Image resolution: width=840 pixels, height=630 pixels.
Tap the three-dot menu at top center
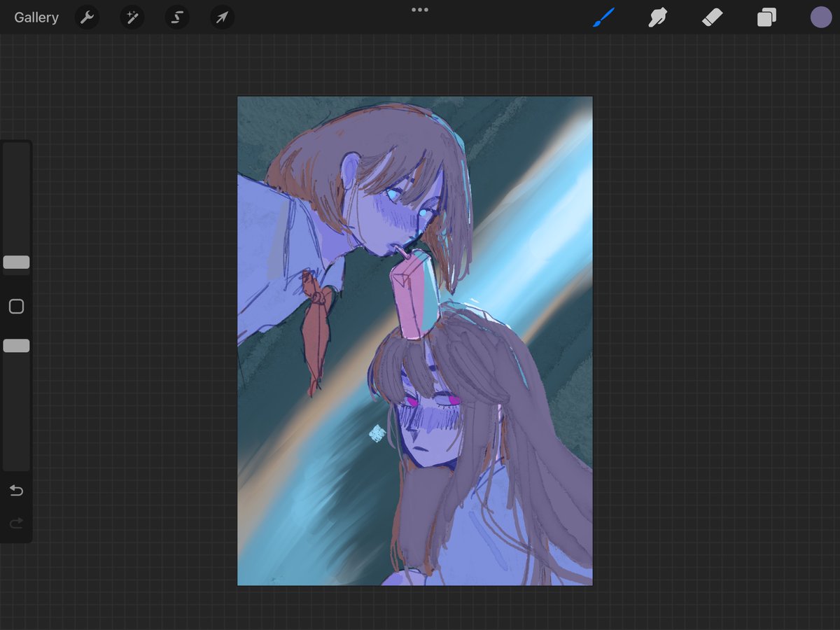pos(419,10)
